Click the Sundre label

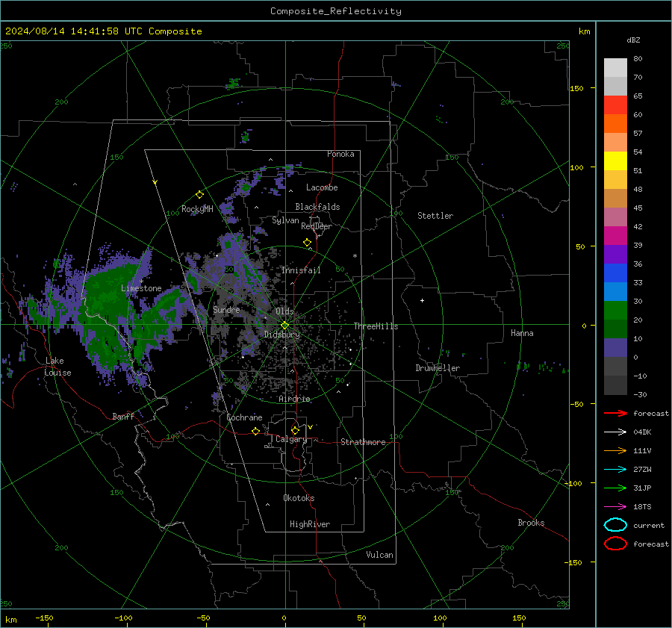[x=226, y=309]
